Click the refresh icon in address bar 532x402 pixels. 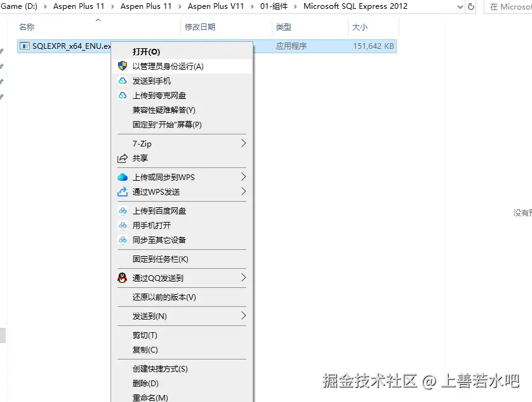pos(471,6)
